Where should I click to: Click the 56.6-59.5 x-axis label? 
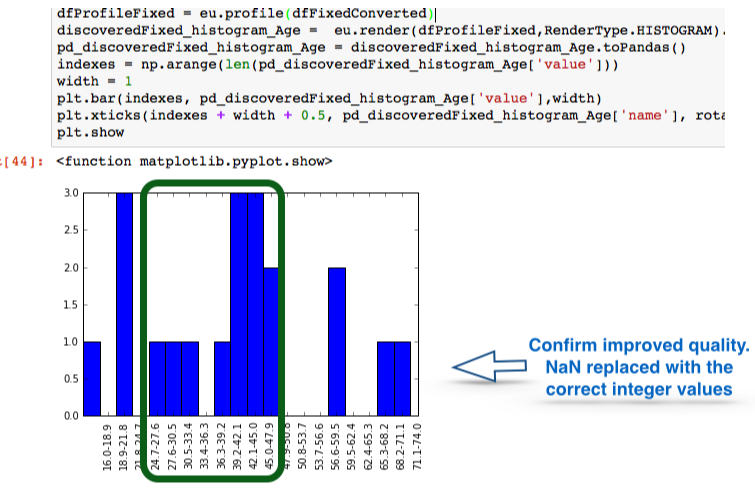(x=336, y=447)
